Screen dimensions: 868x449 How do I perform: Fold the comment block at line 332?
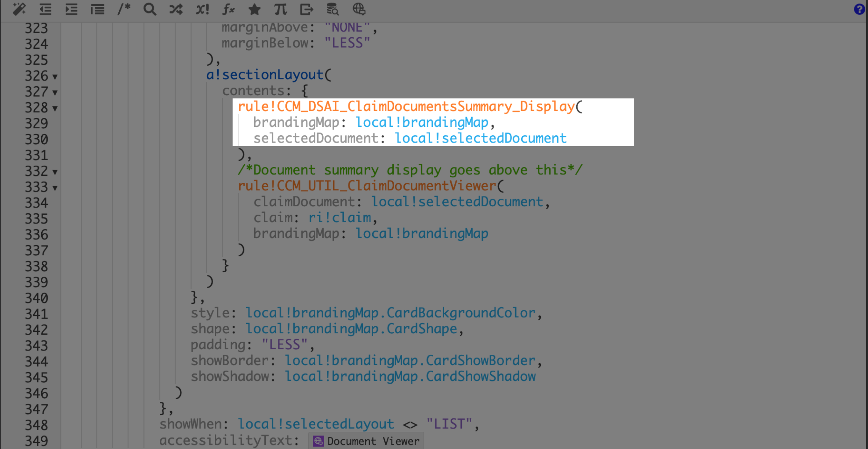coord(55,172)
